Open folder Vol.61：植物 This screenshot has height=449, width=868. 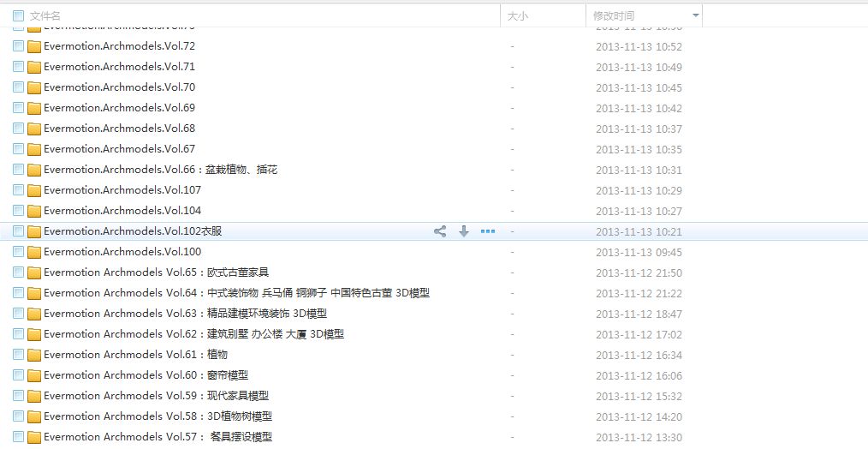click(x=135, y=354)
